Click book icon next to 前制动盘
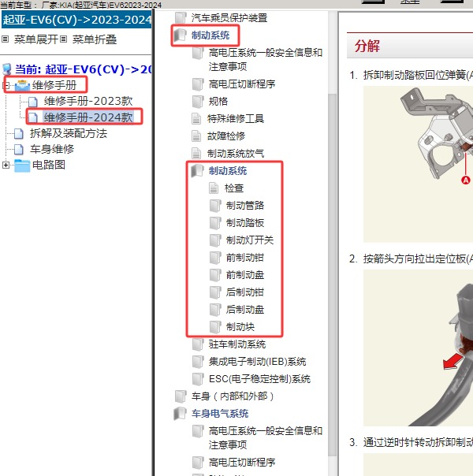Viewport: 473px width, 476px height. pyautogui.click(x=215, y=275)
